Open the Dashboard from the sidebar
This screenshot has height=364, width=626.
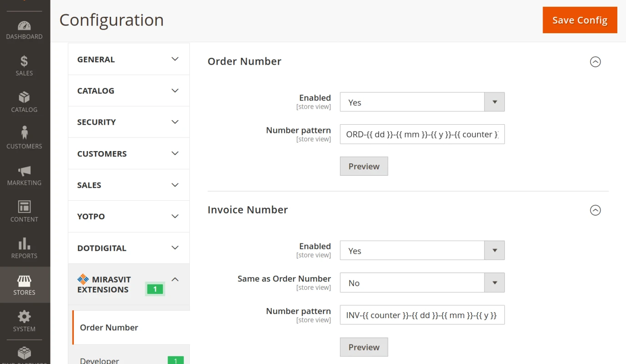point(24,27)
